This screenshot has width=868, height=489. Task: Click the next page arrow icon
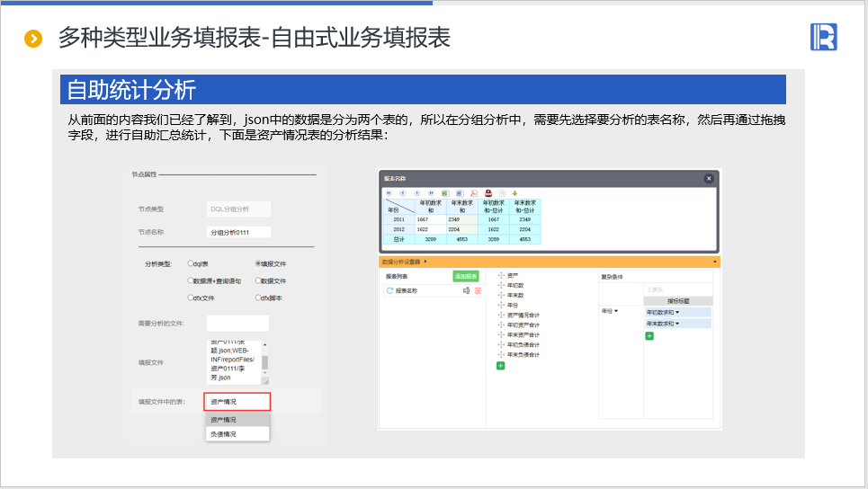417,192
